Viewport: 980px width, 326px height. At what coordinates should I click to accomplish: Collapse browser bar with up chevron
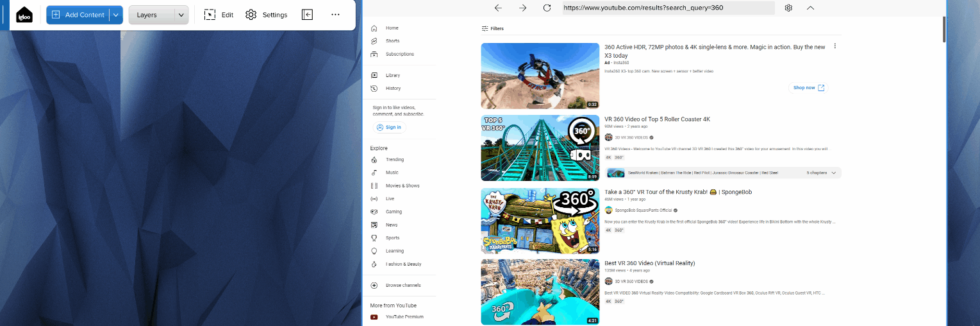(x=810, y=8)
